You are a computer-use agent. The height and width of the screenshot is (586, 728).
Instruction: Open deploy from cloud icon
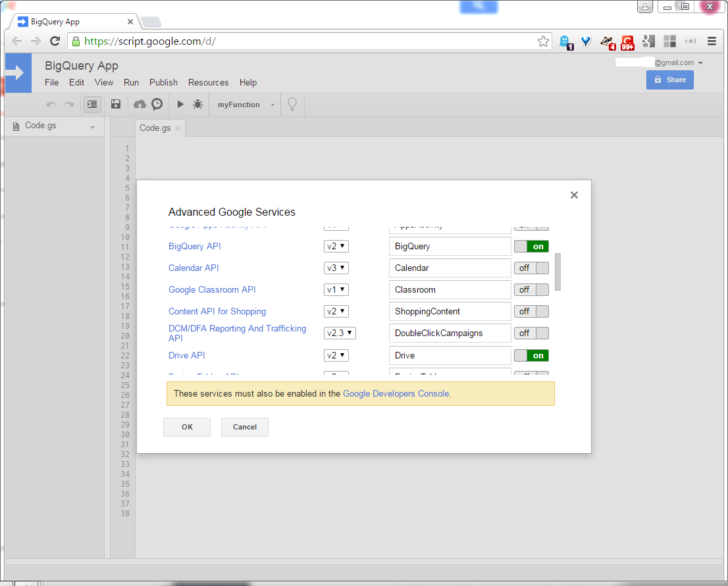click(x=140, y=104)
